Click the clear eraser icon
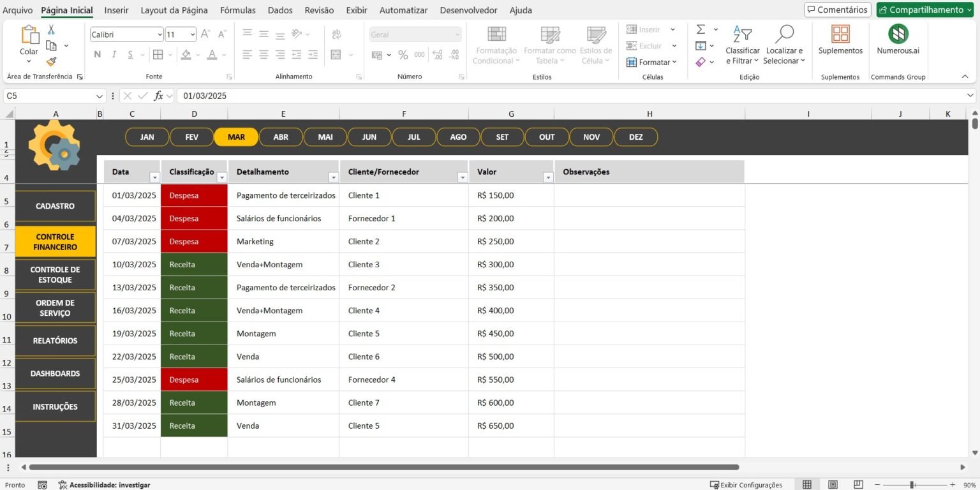The width and height of the screenshot is (980, 490). pyautogui.click(x=701, y=62)
